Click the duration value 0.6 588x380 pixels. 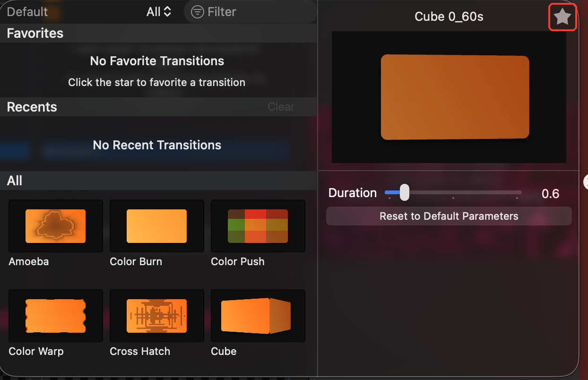click(x=551, y=193)
